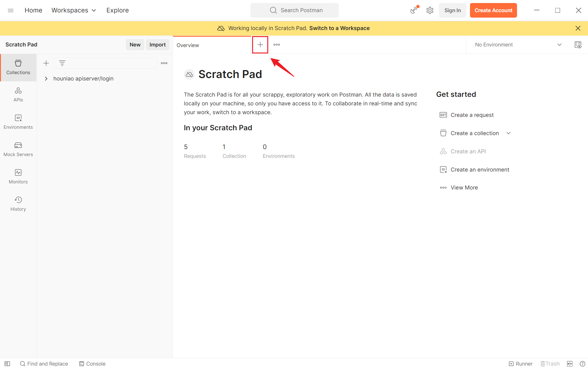Image resolution: width=588 pixels, height=368 pixels.
Task: Create new collection with plus icon
Action: (46, 63)
